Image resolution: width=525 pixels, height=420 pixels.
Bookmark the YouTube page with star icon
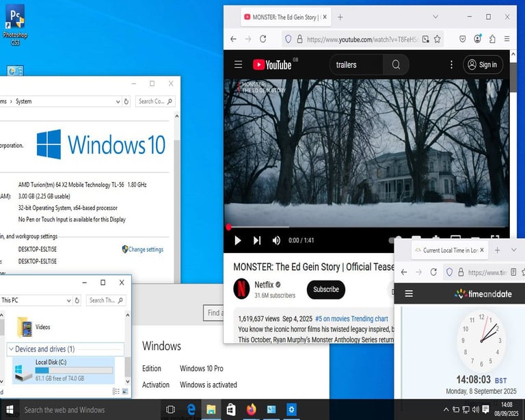(437, 39)
